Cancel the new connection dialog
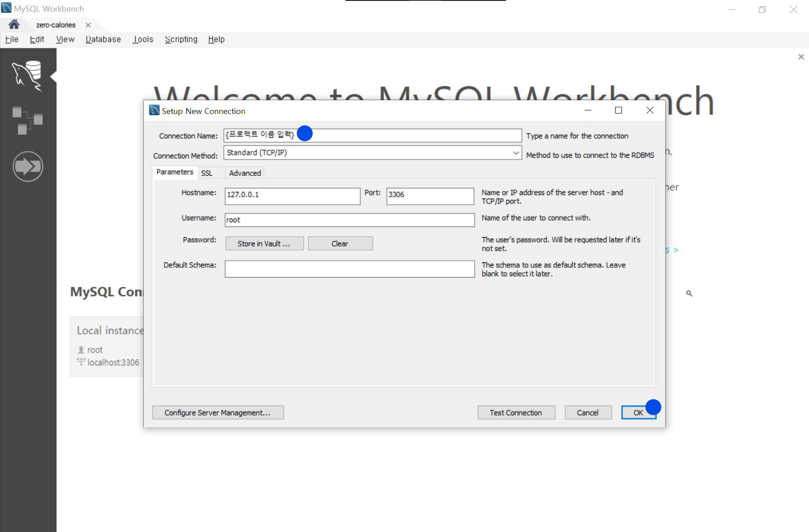Screen dimensions: 809x532 (588, 412)
